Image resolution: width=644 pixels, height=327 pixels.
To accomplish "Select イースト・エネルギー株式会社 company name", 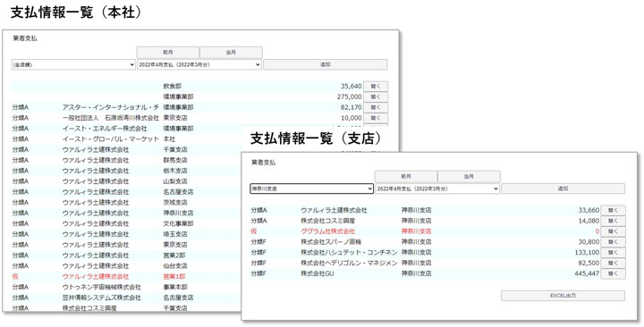I will pos(105,129).
